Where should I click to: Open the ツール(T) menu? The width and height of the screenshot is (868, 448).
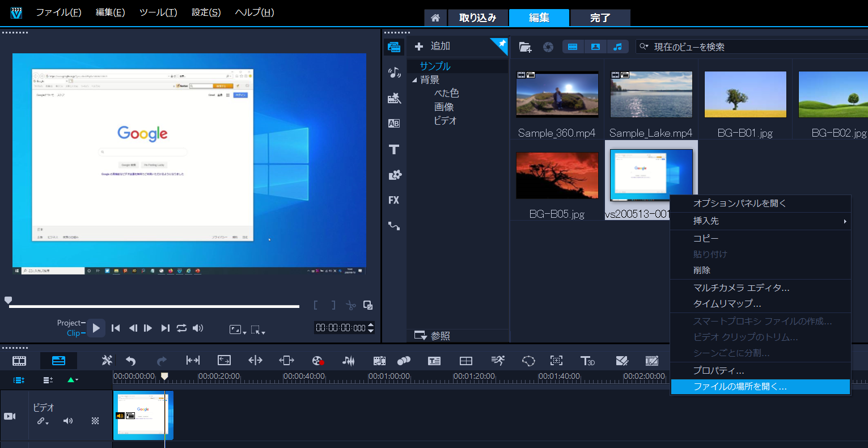point(158,12)
